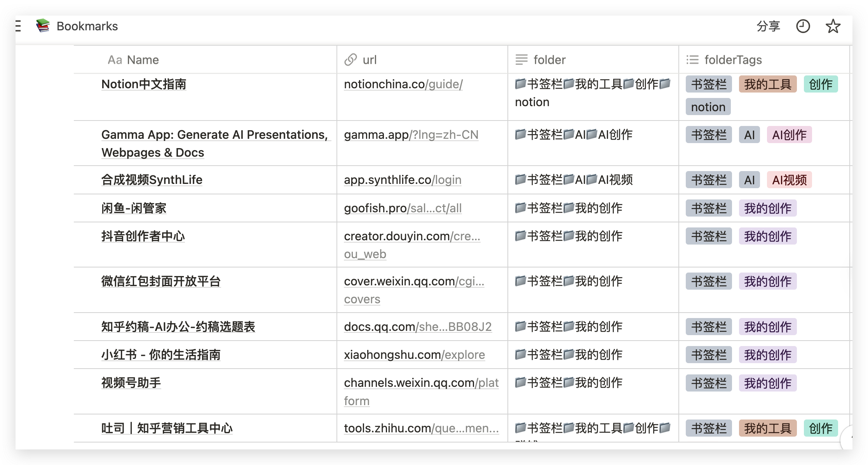Viewport: 868px width, 465px height.
Task: Open the url column header options
Action: click(x=370, y=60)
